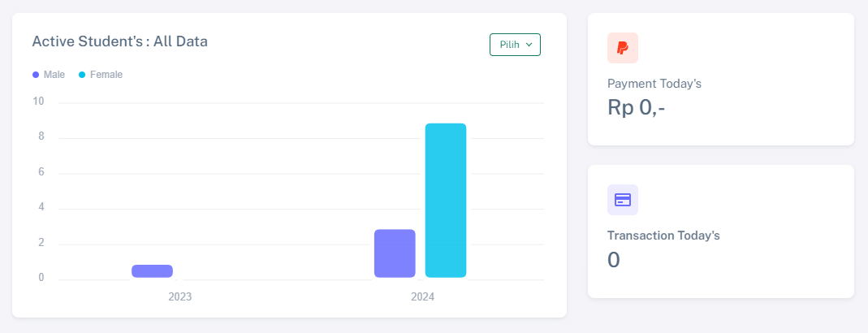This screenshot has height=333, width=868.
Task: Click the PayPal icon in the payment card
Action: [623, 48]
